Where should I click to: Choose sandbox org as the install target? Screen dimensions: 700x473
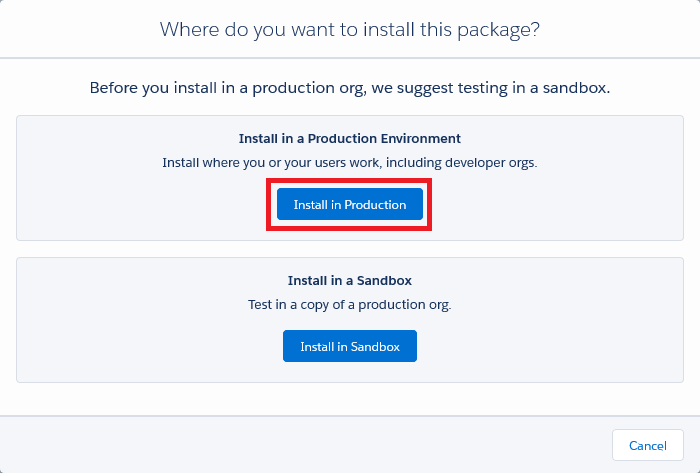(350, 346)
